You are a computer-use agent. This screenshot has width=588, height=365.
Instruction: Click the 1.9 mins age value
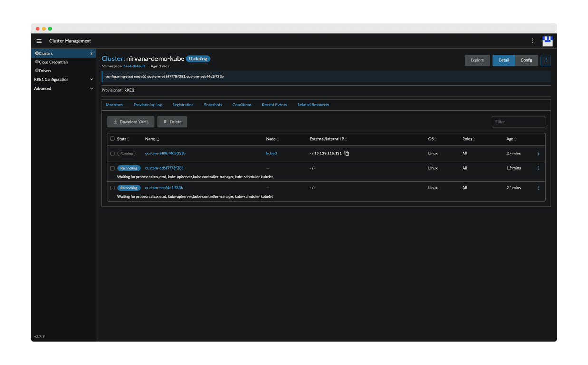click(513, 168)
